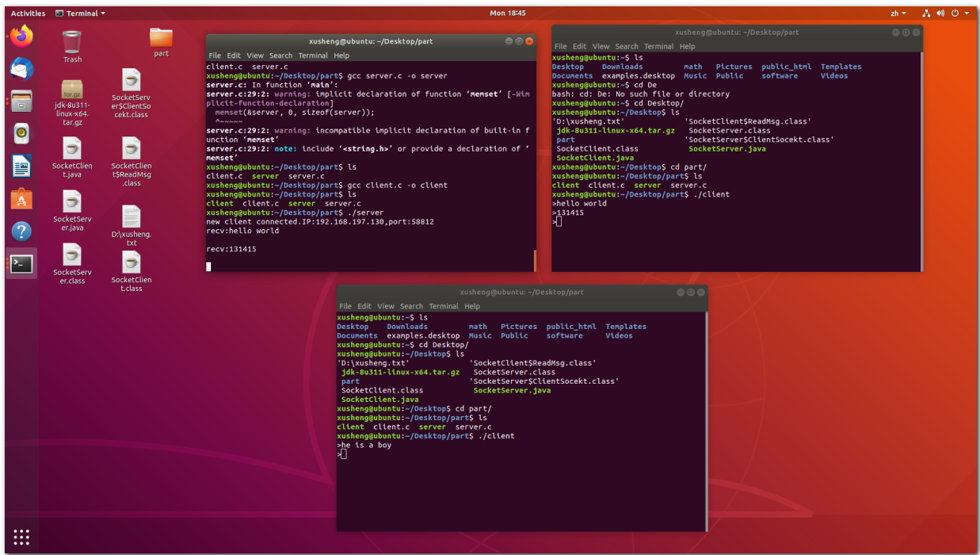Open the Files application in the dock
The width and height of the screenshot is (980, 555).
pyautogui.click(x=21, y=102)
